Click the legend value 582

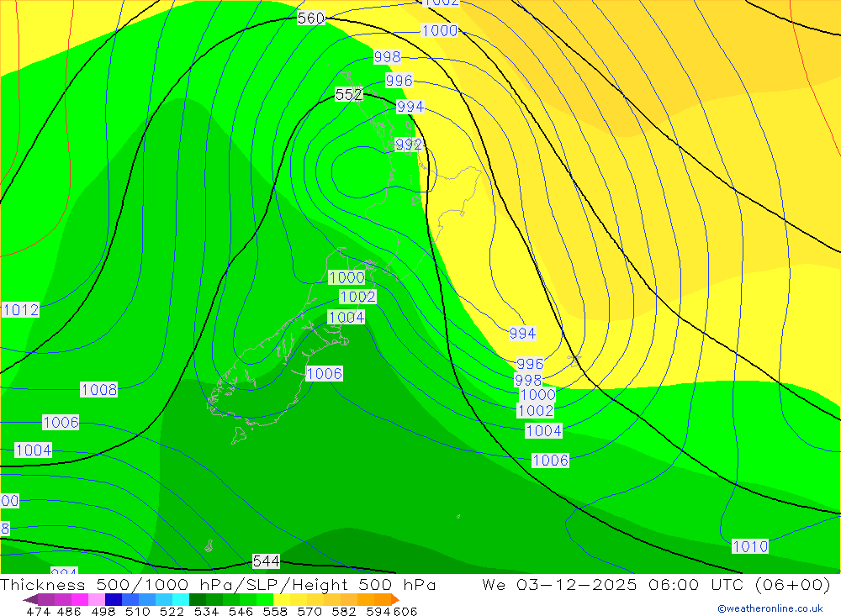pyautogui.click(x=344, y=612)
